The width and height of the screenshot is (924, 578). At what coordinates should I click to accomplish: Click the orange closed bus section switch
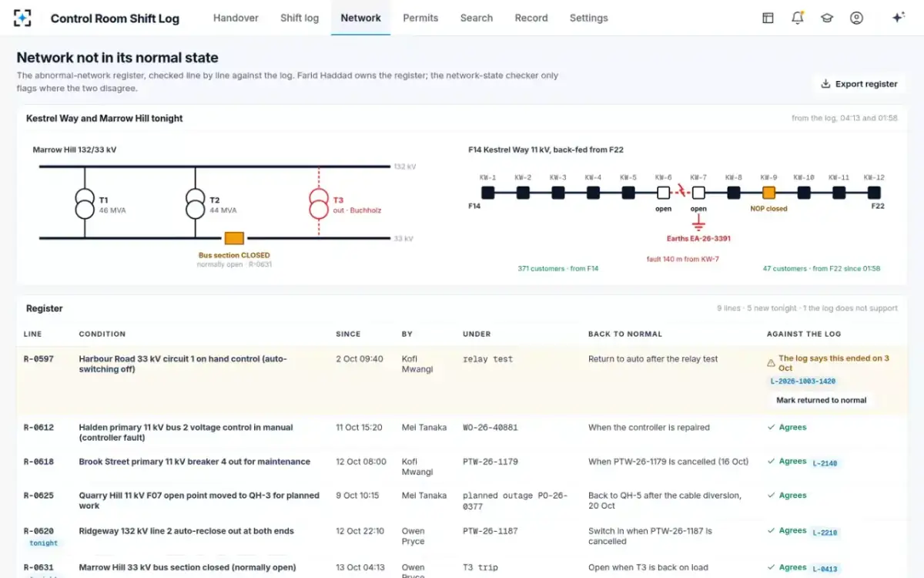pos(234,238)
